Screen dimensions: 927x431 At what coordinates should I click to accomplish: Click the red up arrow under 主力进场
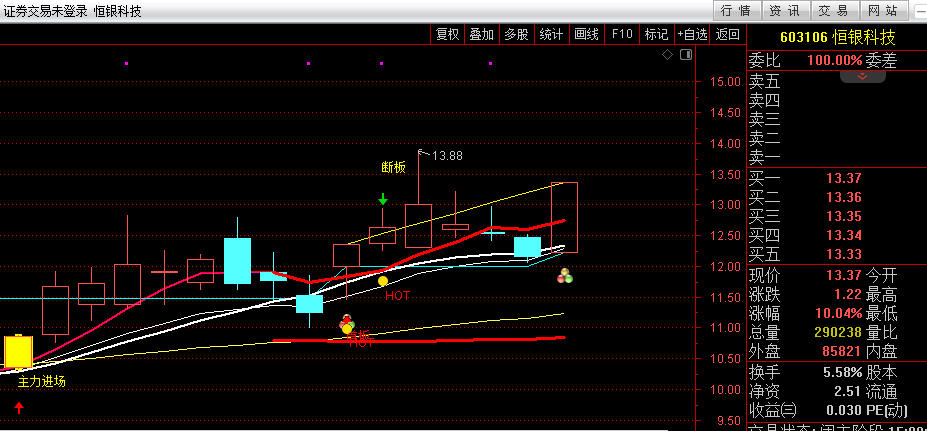pos(19,407)
